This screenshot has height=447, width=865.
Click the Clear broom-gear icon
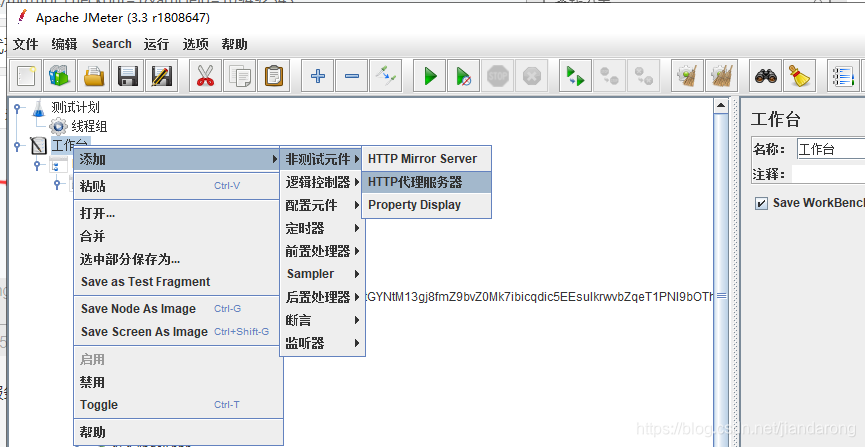687,76
